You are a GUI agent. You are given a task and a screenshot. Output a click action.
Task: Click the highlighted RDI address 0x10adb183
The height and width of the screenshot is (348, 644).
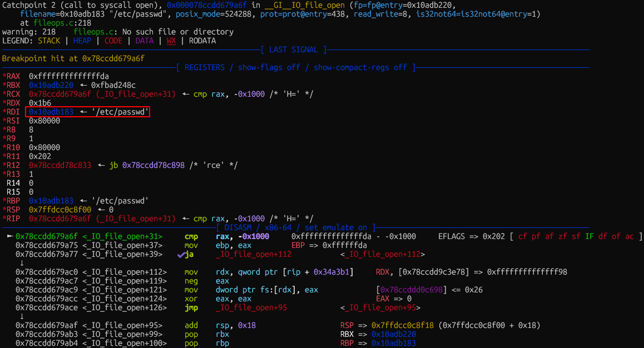[x=51, y=112]
